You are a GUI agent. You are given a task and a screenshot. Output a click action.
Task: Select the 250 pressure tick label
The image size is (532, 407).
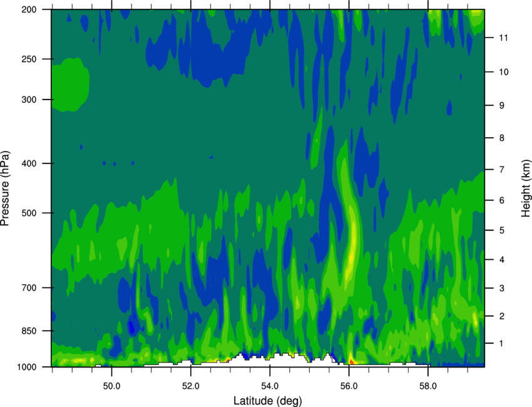pyautogui.click(x=29, y=59)
